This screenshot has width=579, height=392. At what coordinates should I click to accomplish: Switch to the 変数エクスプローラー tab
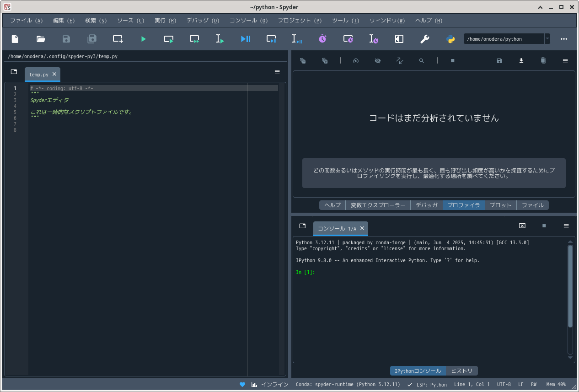[x=378, y=205]
